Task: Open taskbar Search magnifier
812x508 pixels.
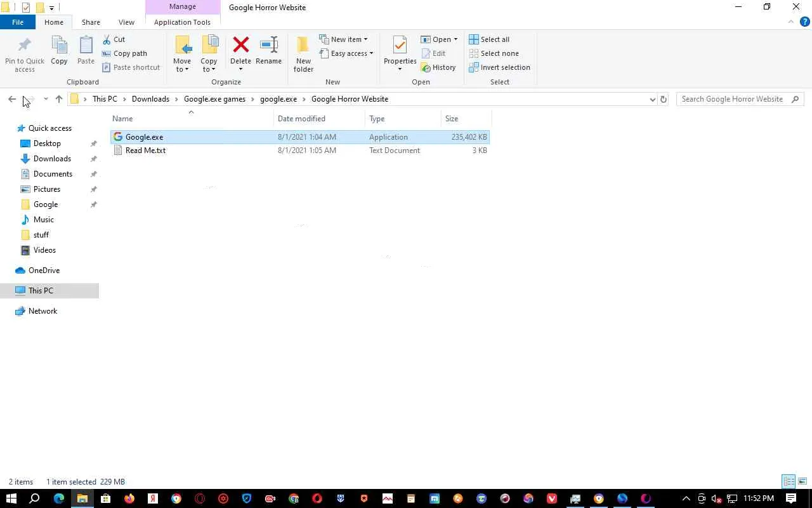Action: coord(35,498)
